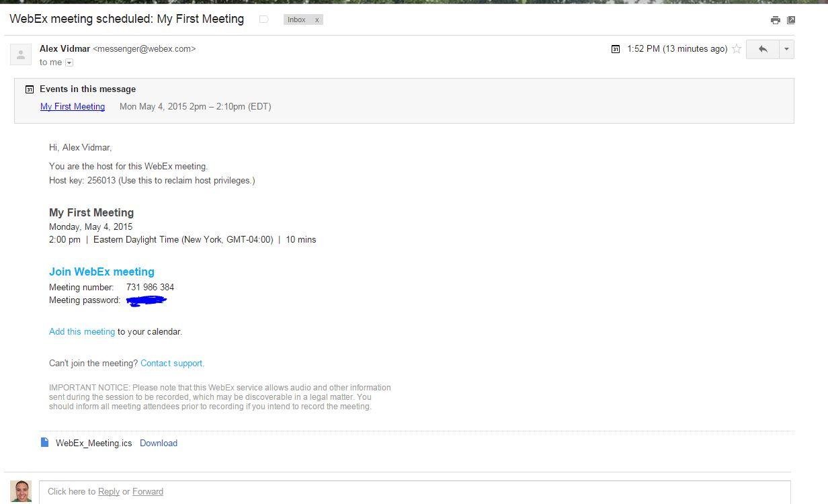The width and height of the screenshot is (828, 504).
Task: Click the WebEx_Meeting.ics file icon
Action: point(45,442)
